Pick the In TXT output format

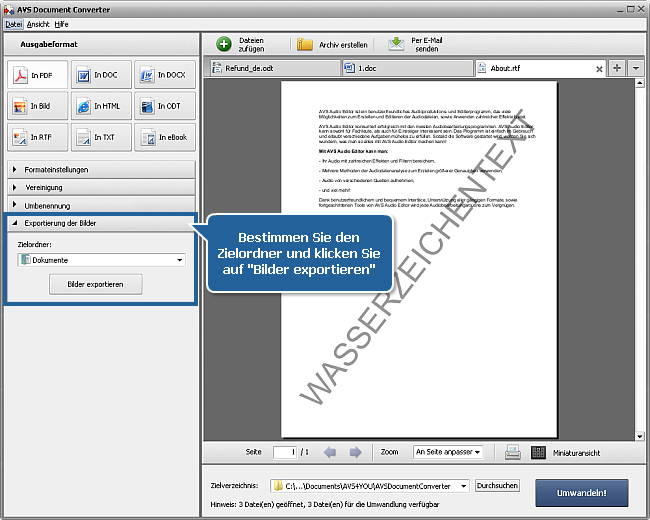(101, 137)
